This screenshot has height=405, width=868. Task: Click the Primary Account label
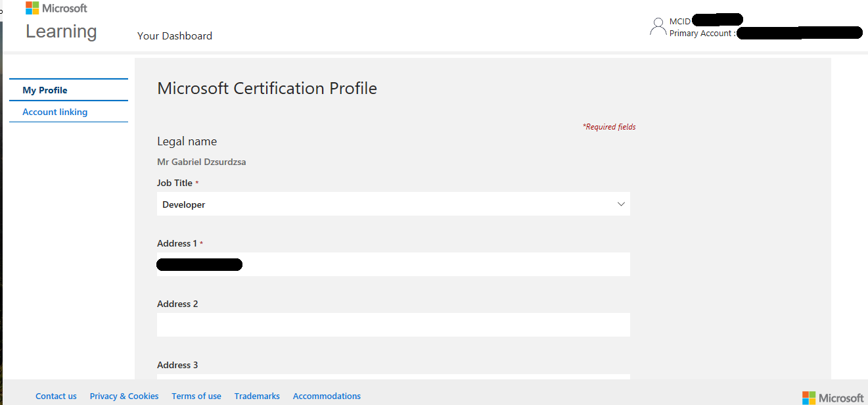[x=702, y=34]
